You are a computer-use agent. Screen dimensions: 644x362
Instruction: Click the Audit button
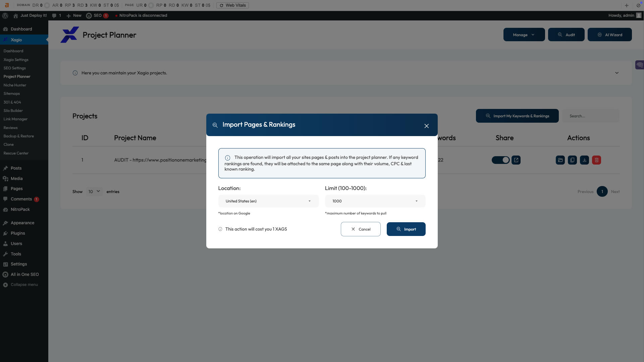566,35
